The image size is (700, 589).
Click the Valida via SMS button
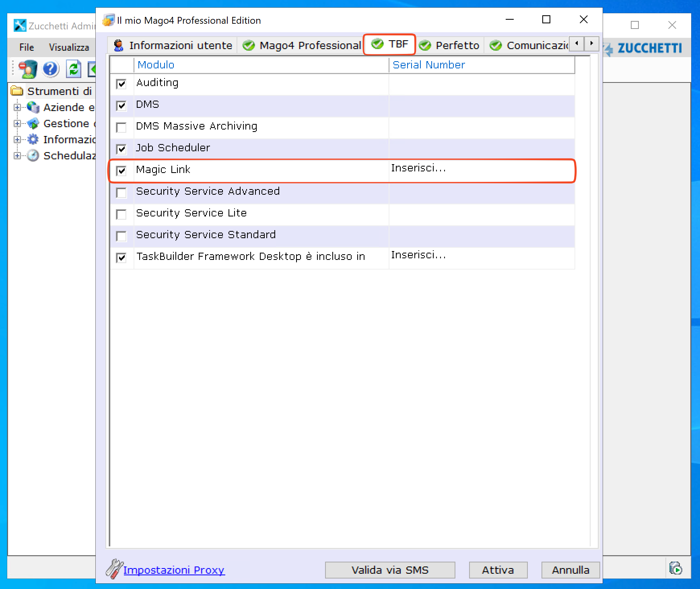click(x=390, y=570)
